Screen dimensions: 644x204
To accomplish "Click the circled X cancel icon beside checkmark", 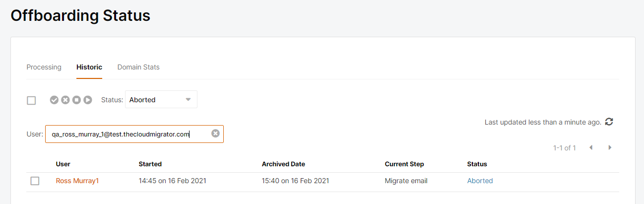I will pos(65,100).
